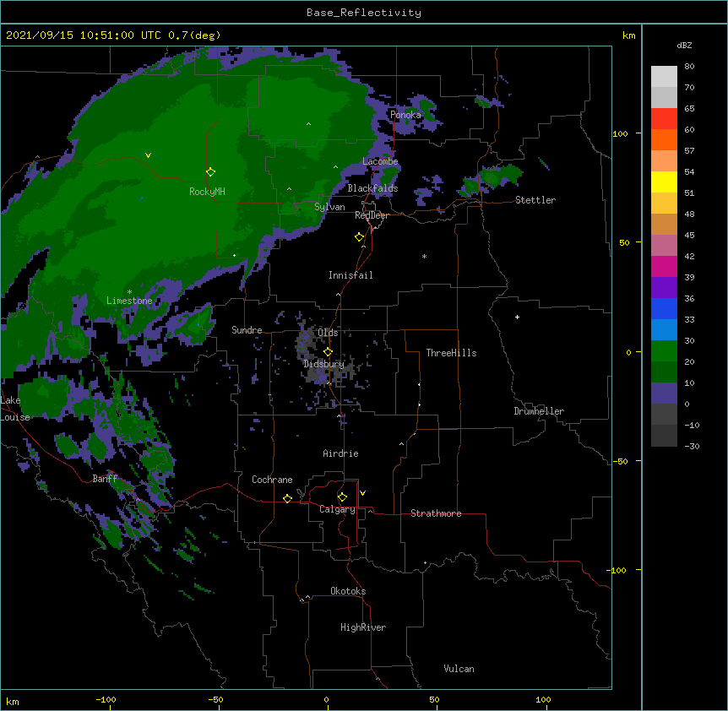Pick the dark green 10-20 dBZ legend swatch
The height and width of the screenshot is (711, 728).
(664, 372)
